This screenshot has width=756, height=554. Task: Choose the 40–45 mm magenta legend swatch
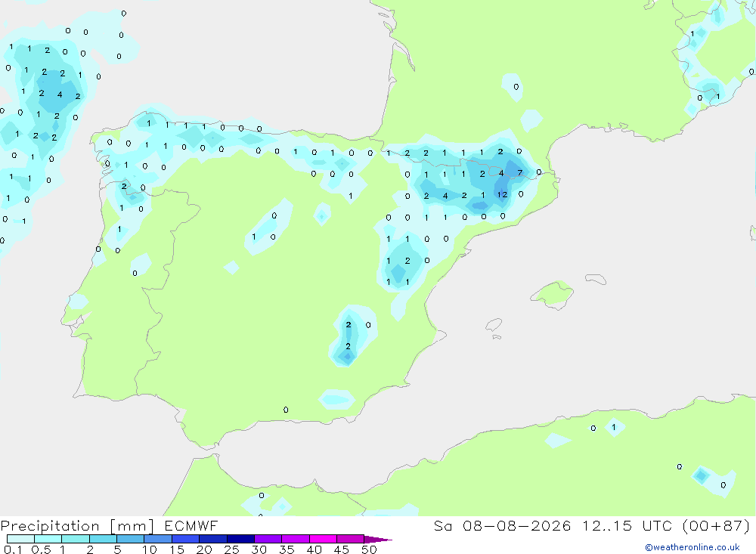click(x=323, y=539)
